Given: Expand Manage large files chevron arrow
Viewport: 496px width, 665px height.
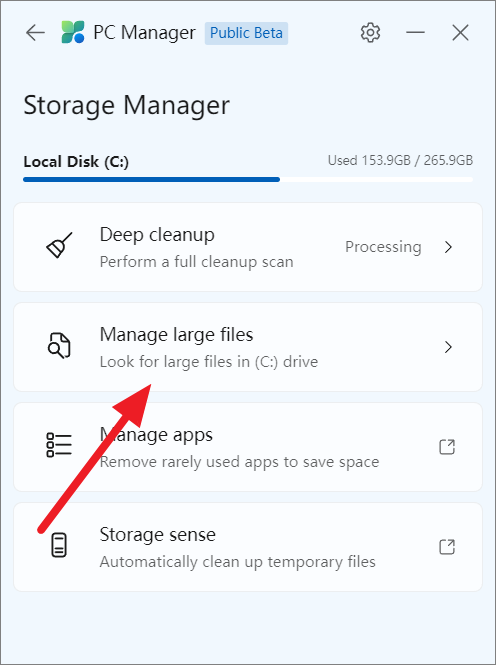Looking at the screenshot, I should (448, 347).
